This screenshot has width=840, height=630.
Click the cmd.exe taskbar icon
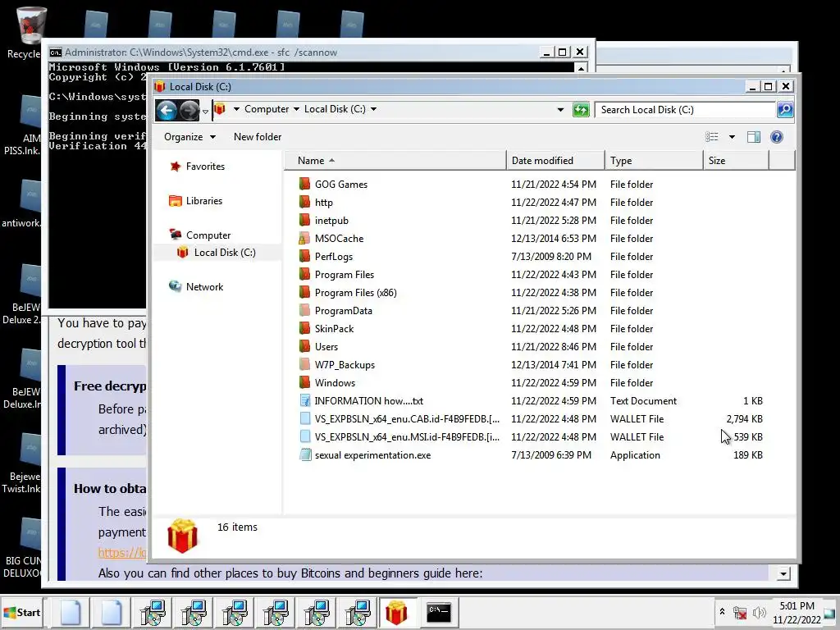(438, 612)
